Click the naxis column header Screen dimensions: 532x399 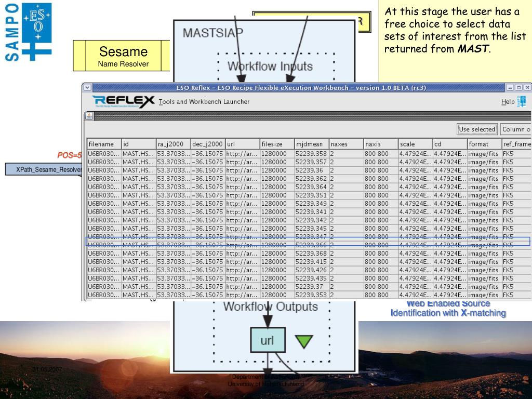pyautogui.click(x=381, y=144)
